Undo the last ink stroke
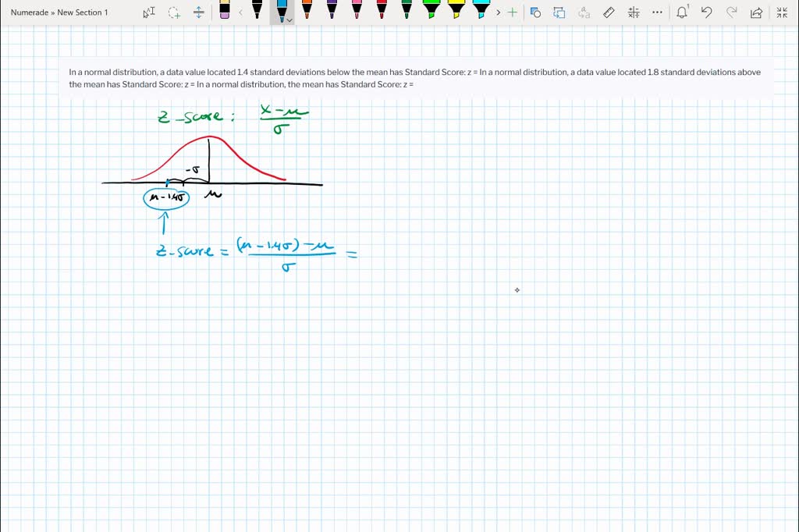The image size is (799, 532). [706, 12]
